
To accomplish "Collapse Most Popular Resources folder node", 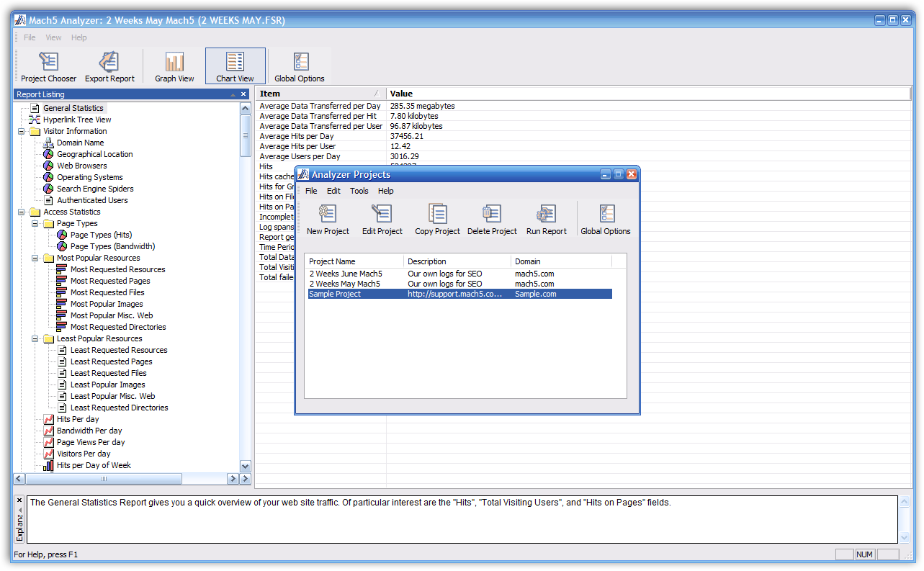I will pyautogui.click(x=35, y=258).
